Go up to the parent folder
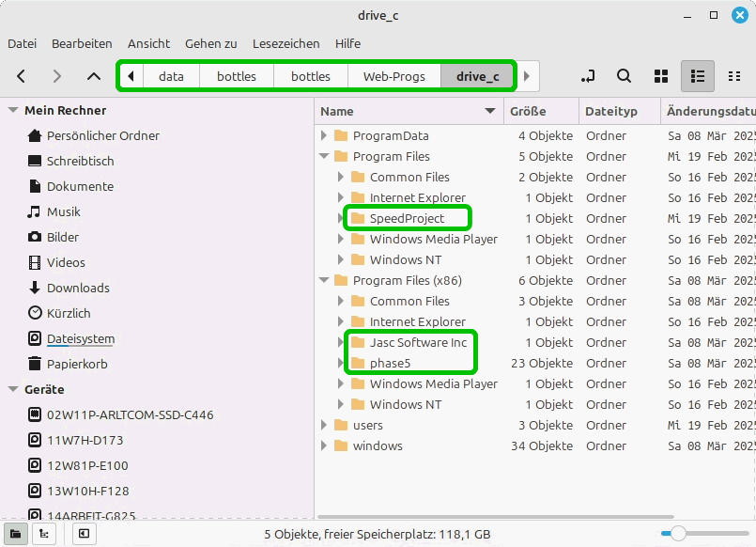The width and height of the screenshot is (756, 547). pos(93,76)
